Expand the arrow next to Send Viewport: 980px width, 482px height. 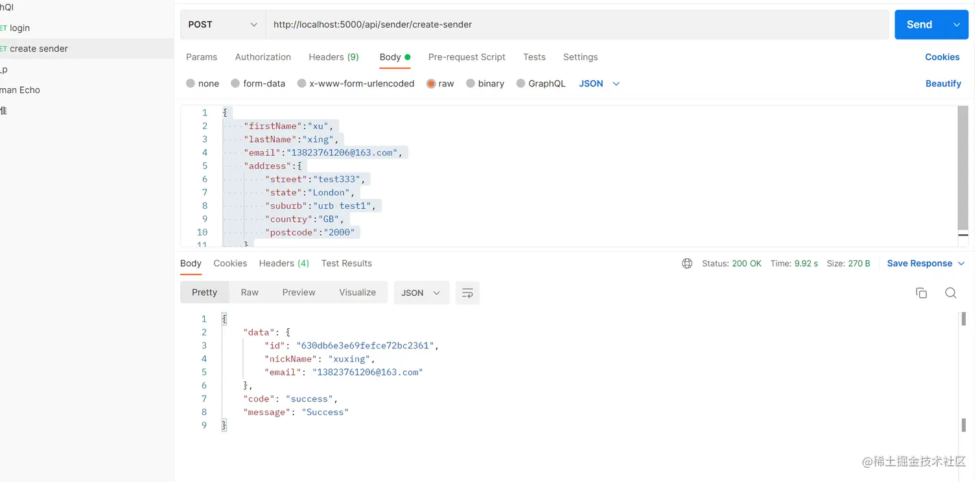tap(957, 25)
